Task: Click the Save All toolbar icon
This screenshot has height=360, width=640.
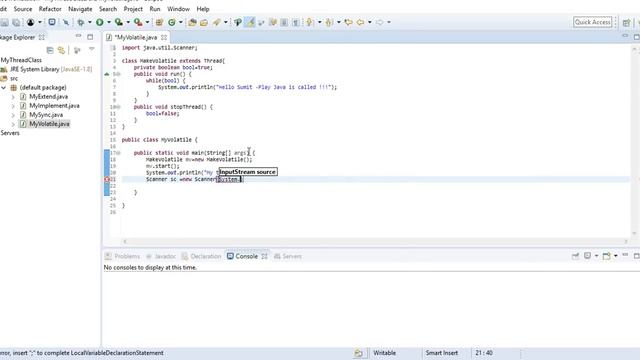Action: [x=16, y=22]
